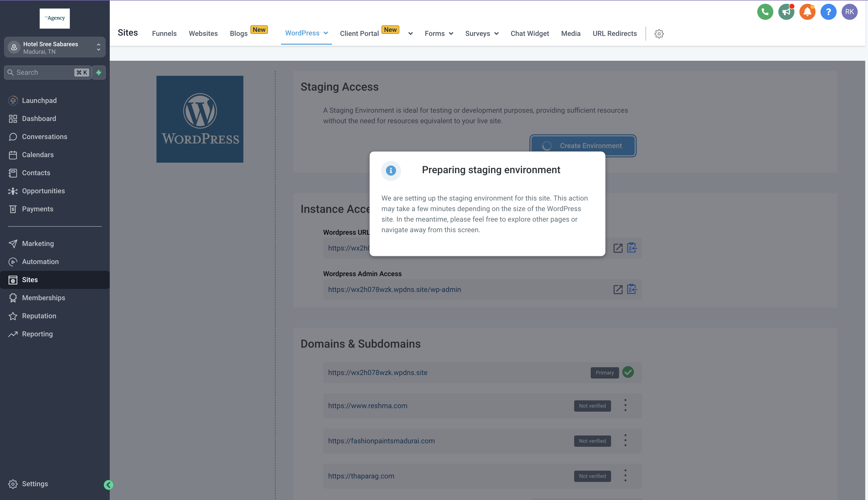Open the fashionpaintsmadurai.com domain link
Image resolution: width=868 pixels, height=500 pixels.
pos(381,441)
